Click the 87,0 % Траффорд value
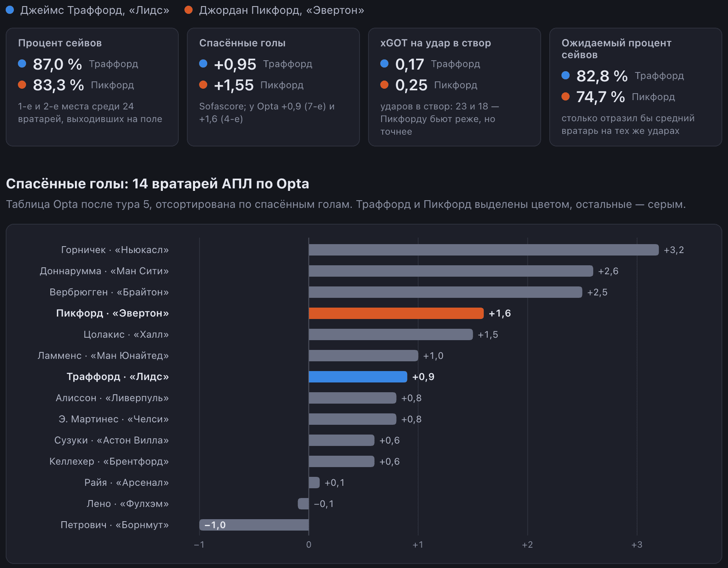The height and width of the screenshot is (568, 728). 57,64
